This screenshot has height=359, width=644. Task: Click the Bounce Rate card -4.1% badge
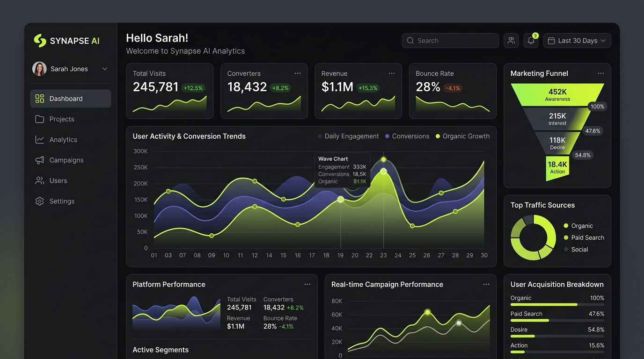click(453, 88)
